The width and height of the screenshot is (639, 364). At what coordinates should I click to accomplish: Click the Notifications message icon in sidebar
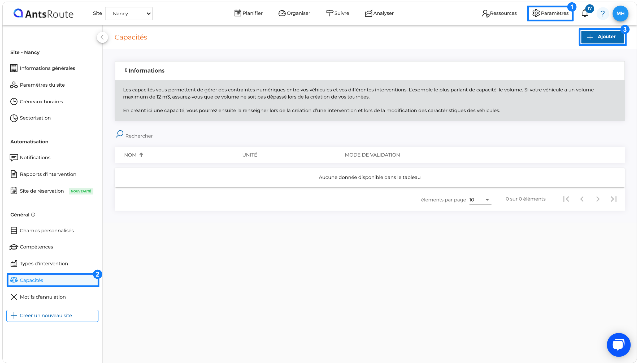click(x=14, y=158)
